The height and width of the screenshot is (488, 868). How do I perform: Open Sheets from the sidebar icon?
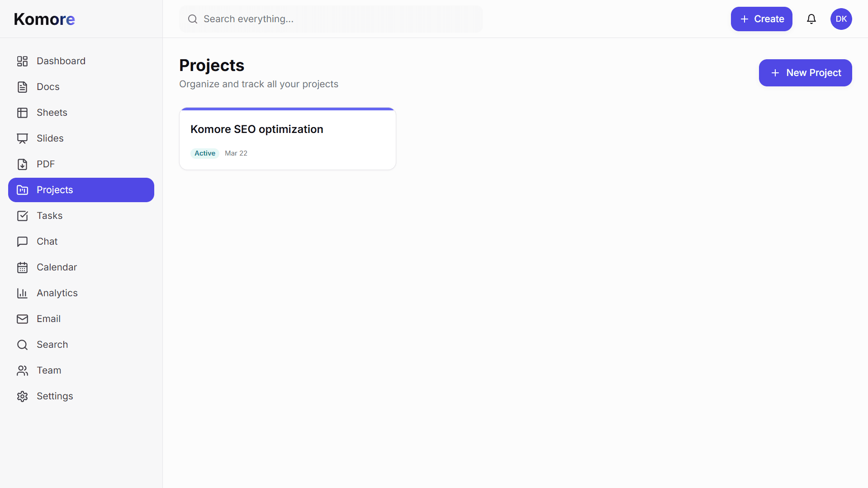pos(23,112)
